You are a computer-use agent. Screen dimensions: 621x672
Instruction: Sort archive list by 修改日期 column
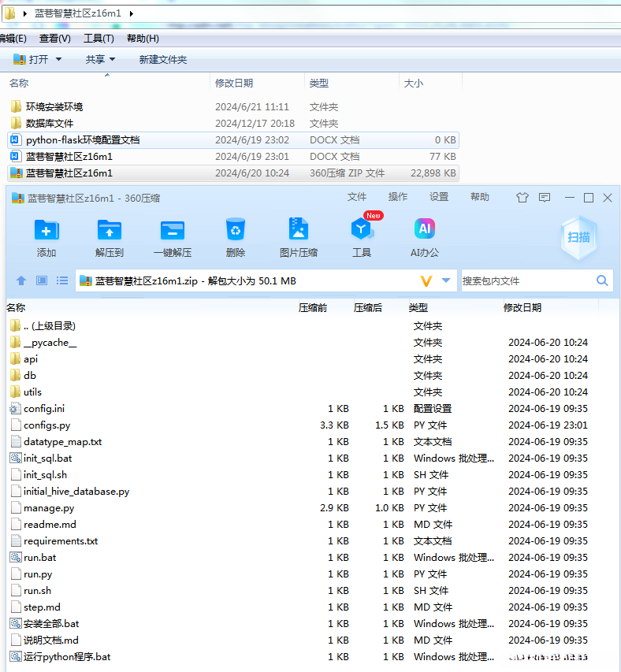[522, 308]
